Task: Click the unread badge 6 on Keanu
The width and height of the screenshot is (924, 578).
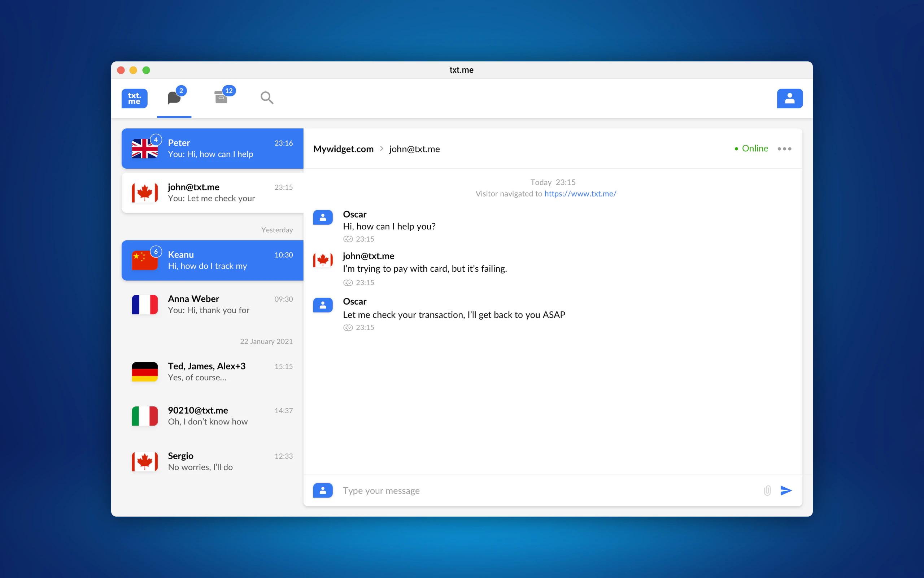Action: 156,251
